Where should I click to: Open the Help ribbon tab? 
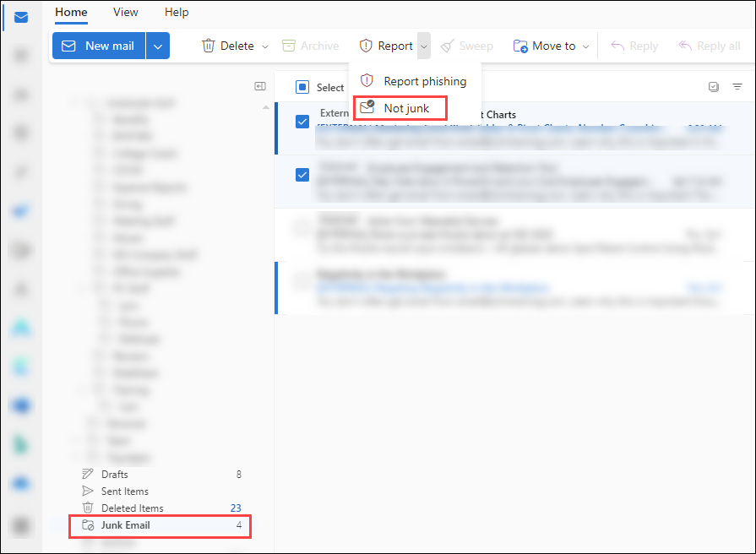pos(177,12)
